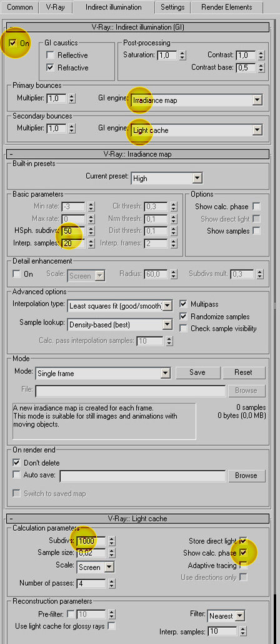Click Primary bounces Multiplier spinner
The image size is (280, 644).
pos(72,99)
